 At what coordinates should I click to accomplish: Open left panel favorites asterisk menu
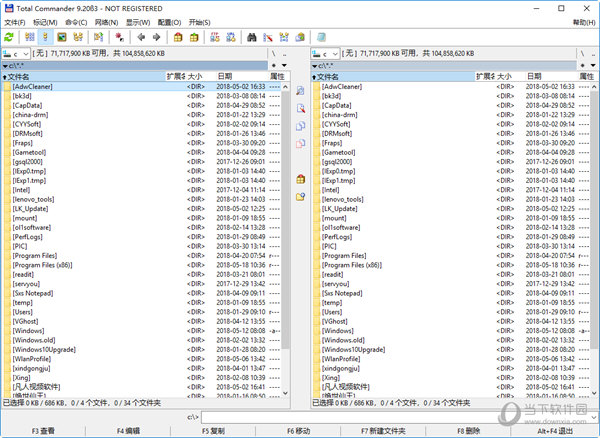[274, 65]
